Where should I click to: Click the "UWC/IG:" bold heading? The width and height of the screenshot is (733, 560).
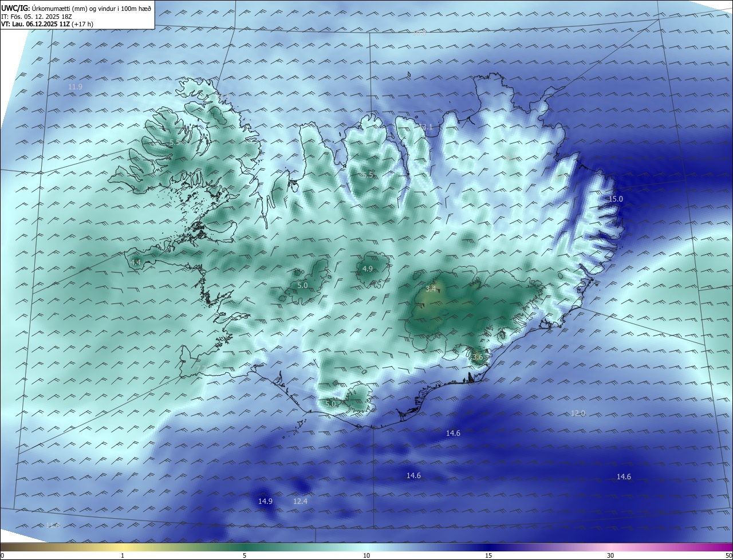click(x=16, y=8)
